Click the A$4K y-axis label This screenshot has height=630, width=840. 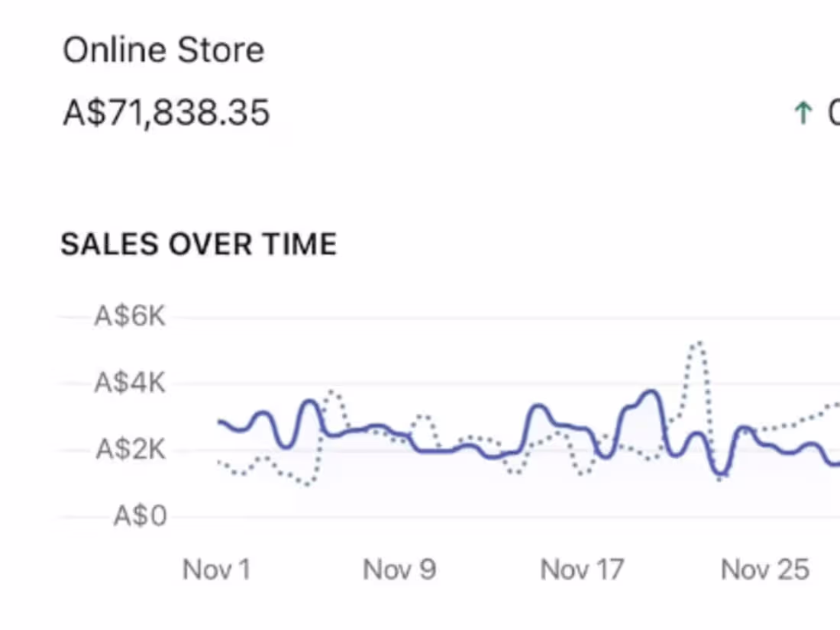point(130,383)
